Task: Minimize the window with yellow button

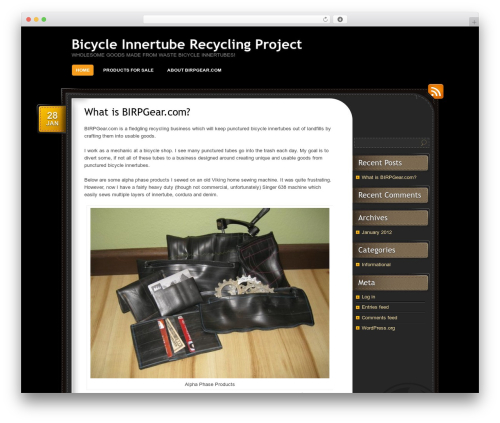Action: (x=36, y=19)
